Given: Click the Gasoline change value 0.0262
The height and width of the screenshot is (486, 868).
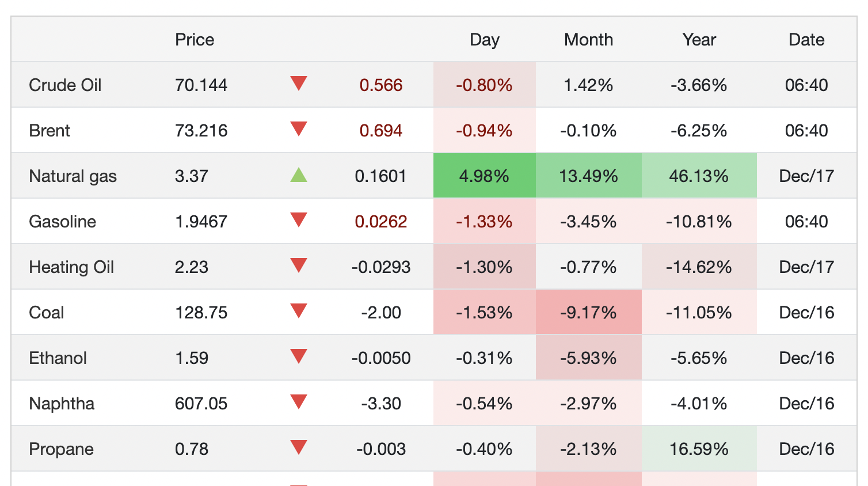Looking at the screenshot, I should pos(381,222).
